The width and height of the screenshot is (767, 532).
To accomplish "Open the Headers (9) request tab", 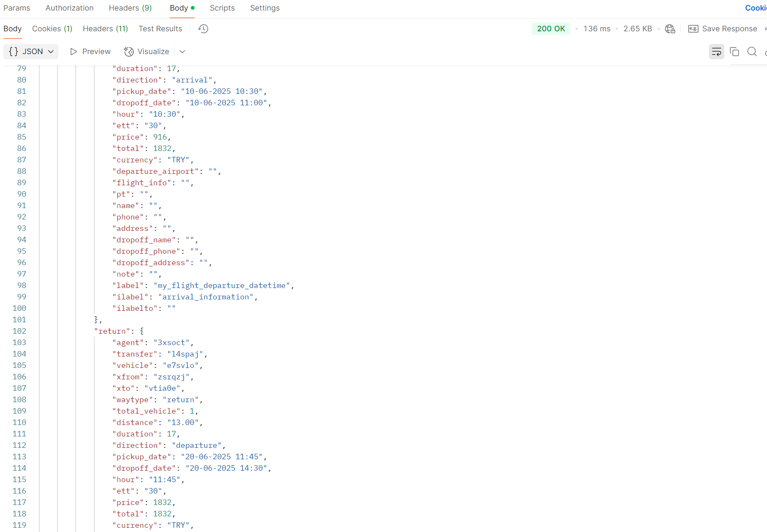I will click(130, 8).
